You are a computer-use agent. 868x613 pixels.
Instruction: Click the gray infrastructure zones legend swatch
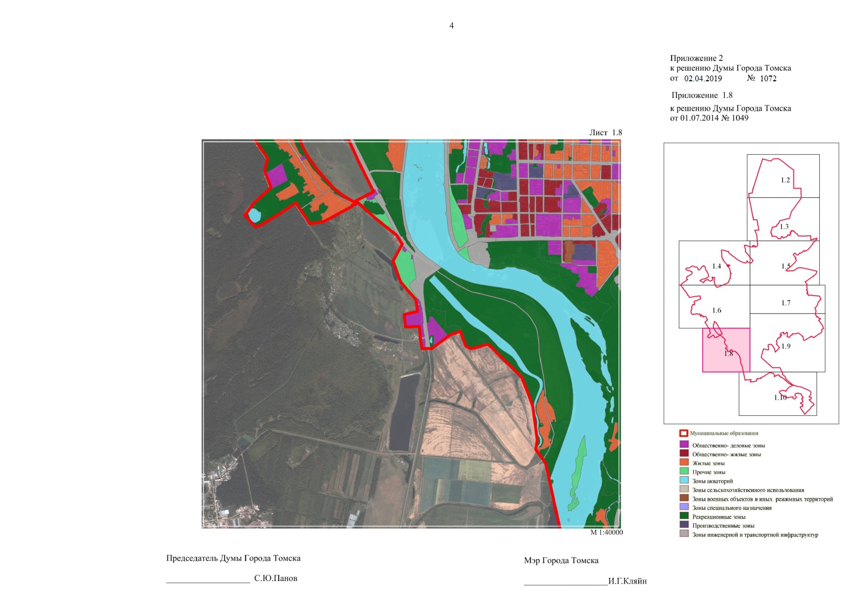pos(684,534)
